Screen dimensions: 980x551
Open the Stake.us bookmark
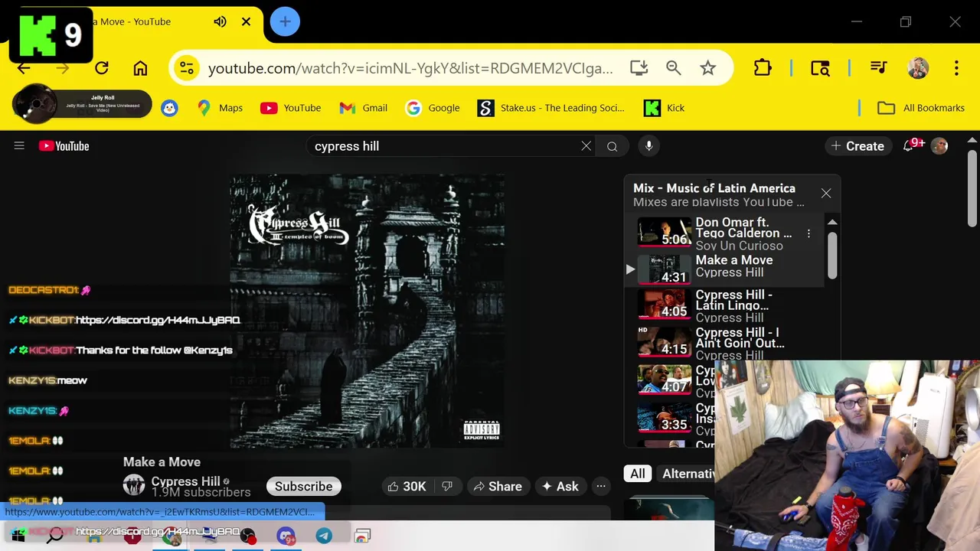point(551,108)
